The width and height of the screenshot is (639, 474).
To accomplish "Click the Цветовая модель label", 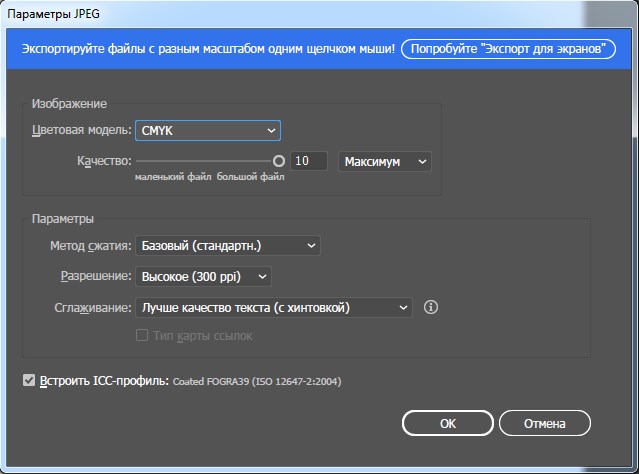I will point(82,130).
